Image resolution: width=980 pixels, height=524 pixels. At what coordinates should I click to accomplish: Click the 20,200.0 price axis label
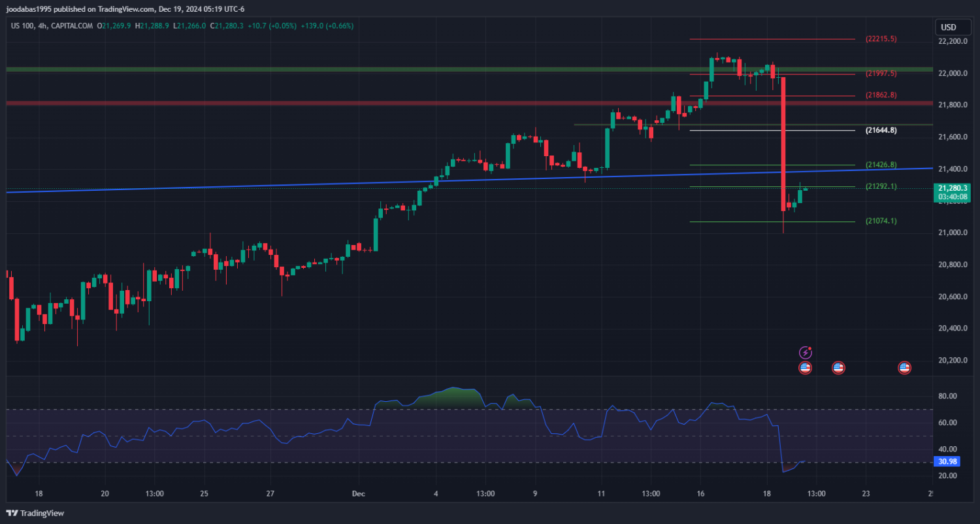pos(952,361)
